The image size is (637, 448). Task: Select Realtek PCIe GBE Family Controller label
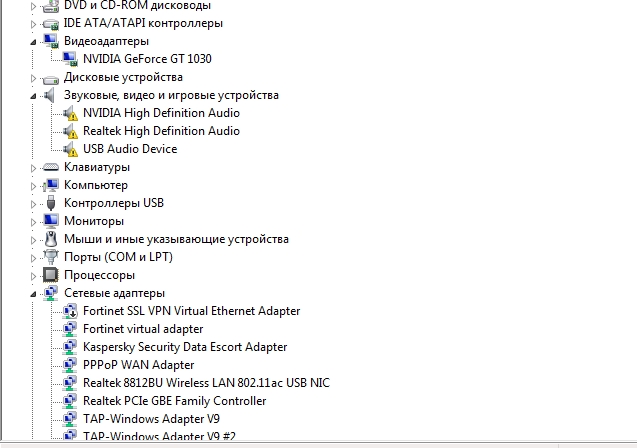174,401
